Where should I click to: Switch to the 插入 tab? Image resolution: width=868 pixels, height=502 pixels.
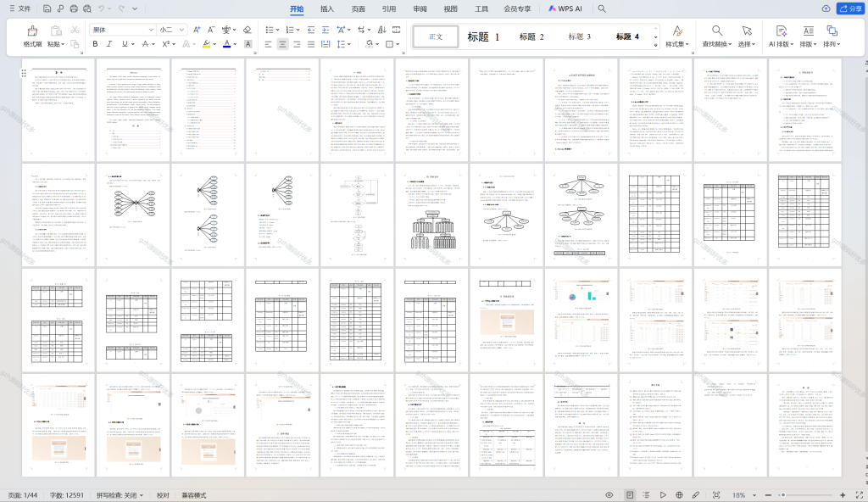point(327,8)
